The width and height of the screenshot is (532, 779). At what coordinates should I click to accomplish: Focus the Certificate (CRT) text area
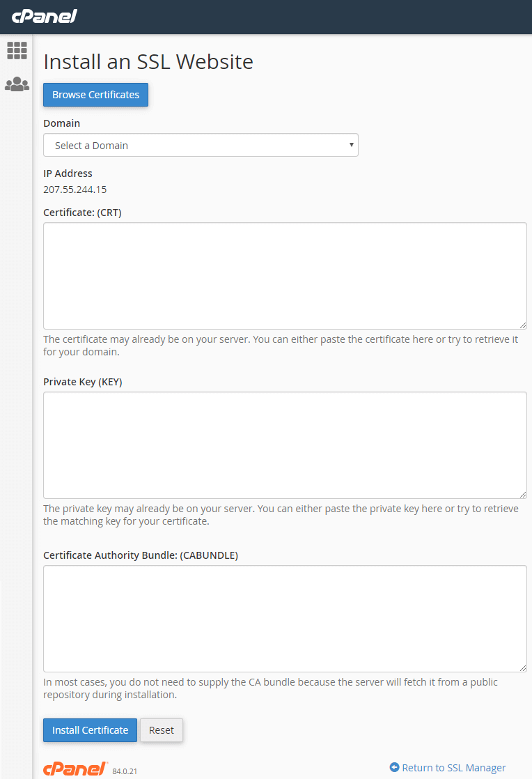click(285, 276)
